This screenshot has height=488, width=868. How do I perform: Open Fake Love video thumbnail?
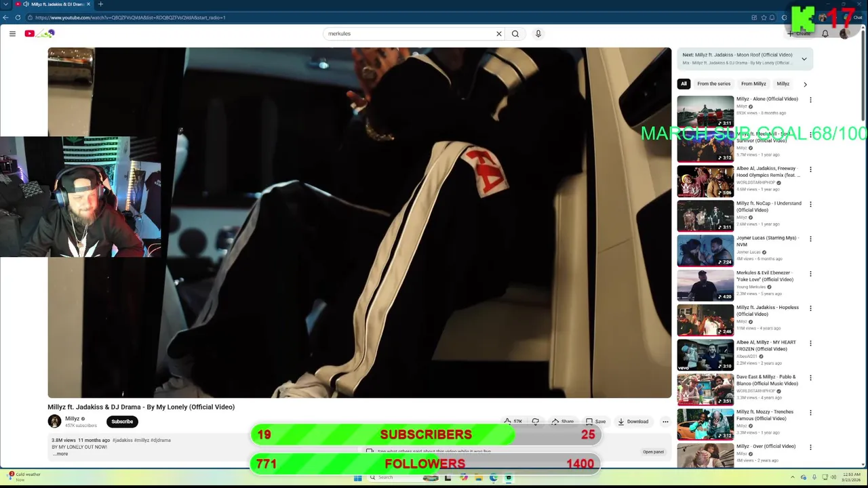tap(705, 285)
